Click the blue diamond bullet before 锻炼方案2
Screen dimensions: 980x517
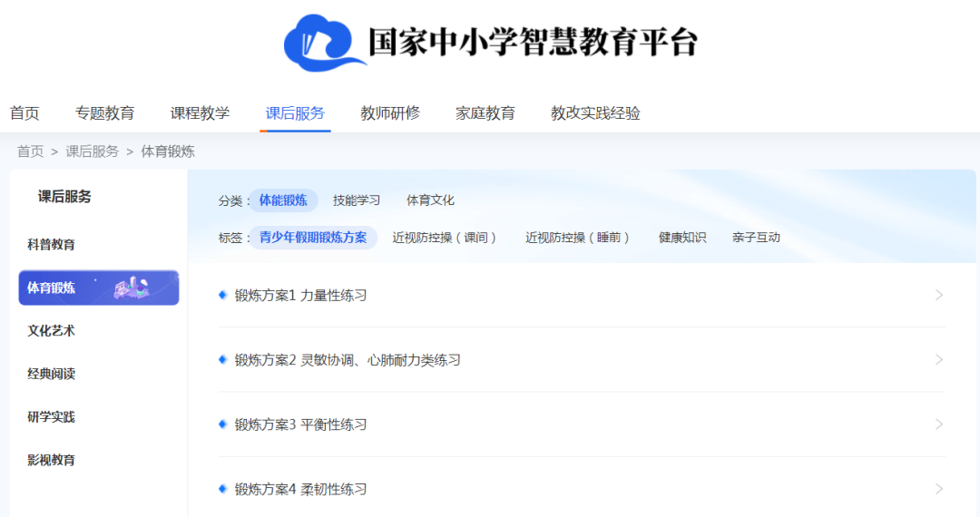click(222, 360)
